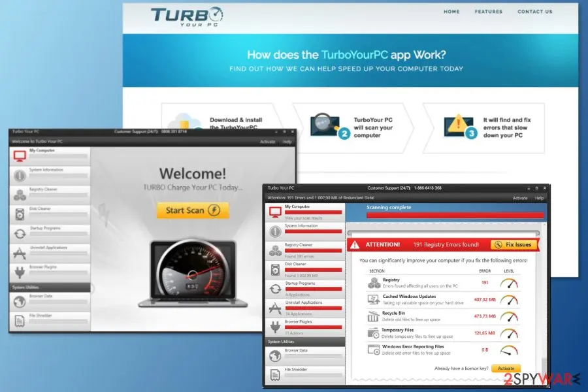This screenshot has width=588, height=392.
Task: Click the Scanning complete red progress bar
Action: click(455, 216)
